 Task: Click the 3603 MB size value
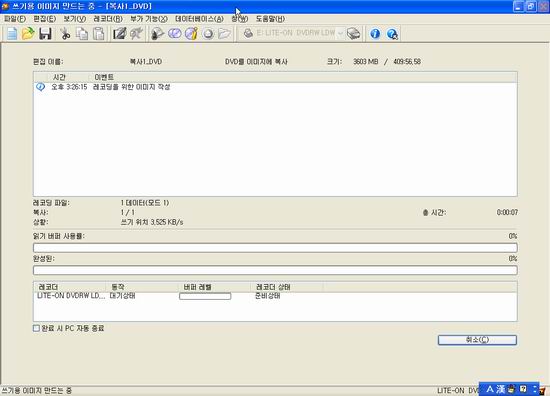(365, 62)
